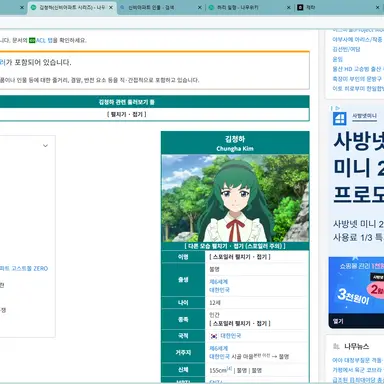Image resolution: width=384 pixels, height=384 pixels.
Task: Click the 사방넷미니 advertiser name link
Action: (364, 116)
